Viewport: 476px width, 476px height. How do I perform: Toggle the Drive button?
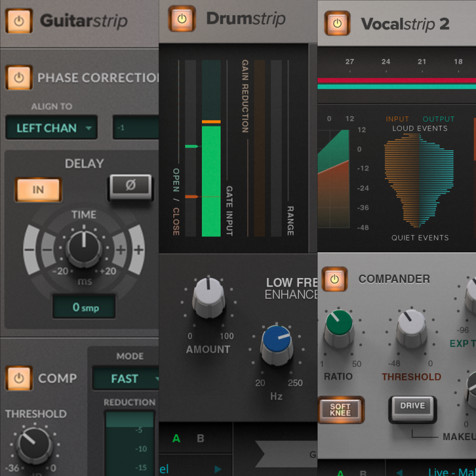(x=412, y=407)
